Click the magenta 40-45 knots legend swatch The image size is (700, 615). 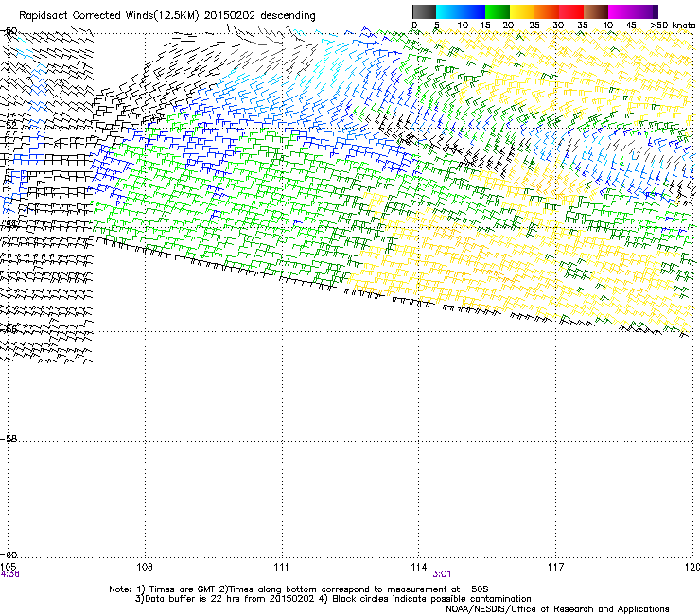pyautogui.click(x=621, y=11)
